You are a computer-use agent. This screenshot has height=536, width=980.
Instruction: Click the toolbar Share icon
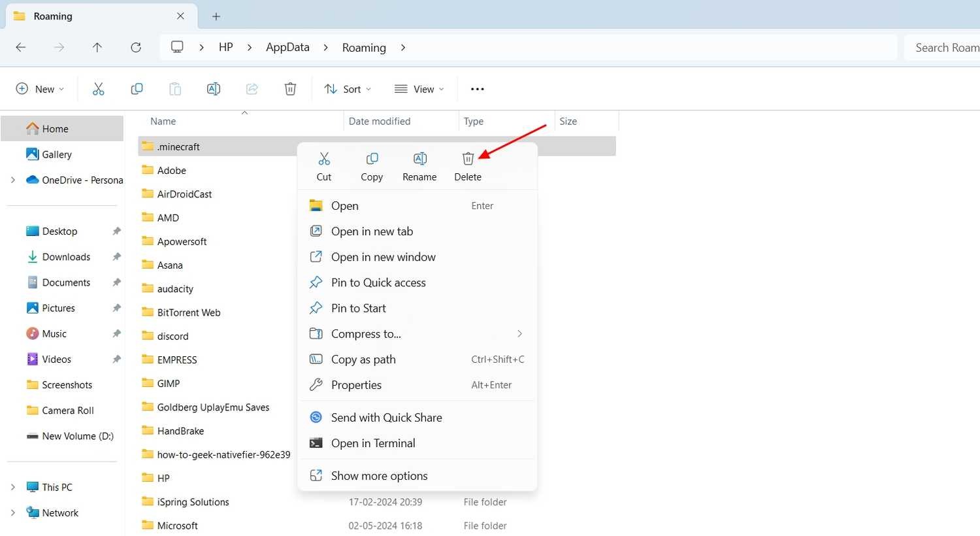[252, 89]
